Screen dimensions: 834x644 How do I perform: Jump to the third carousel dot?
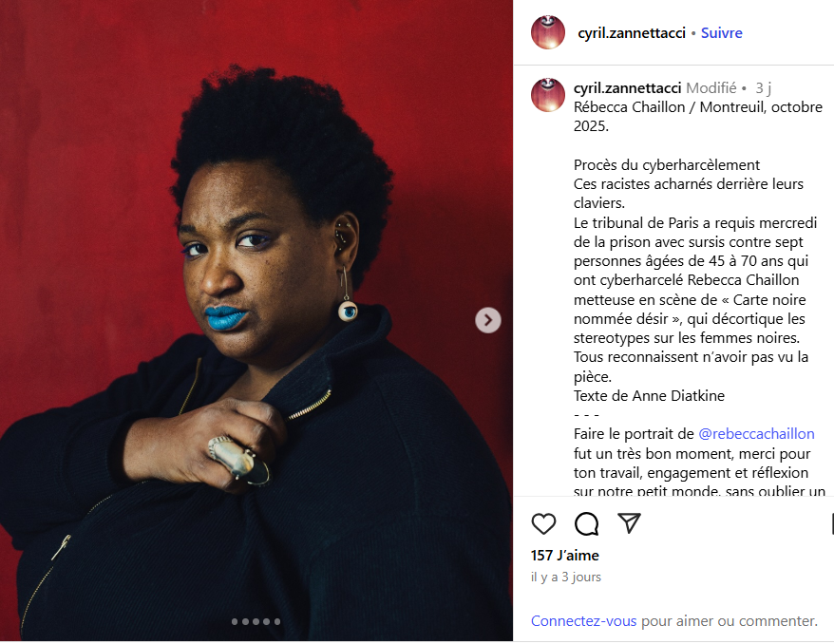tap(256, 621)
